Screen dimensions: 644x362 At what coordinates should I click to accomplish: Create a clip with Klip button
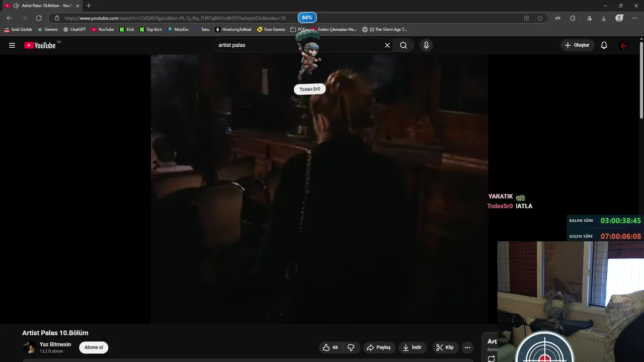point(445,347)
